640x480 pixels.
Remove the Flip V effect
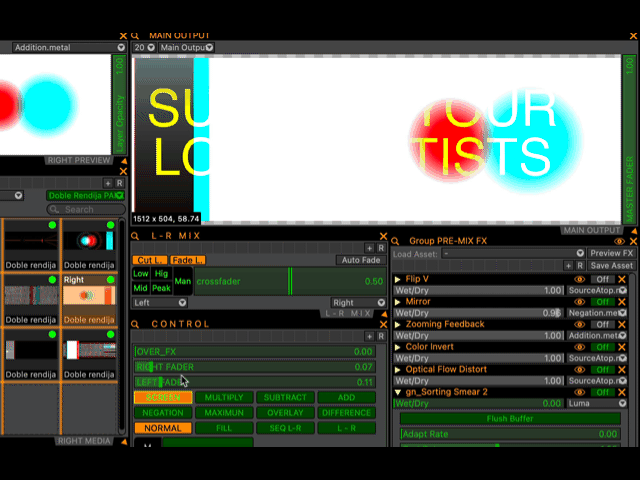tap(622, 279)
